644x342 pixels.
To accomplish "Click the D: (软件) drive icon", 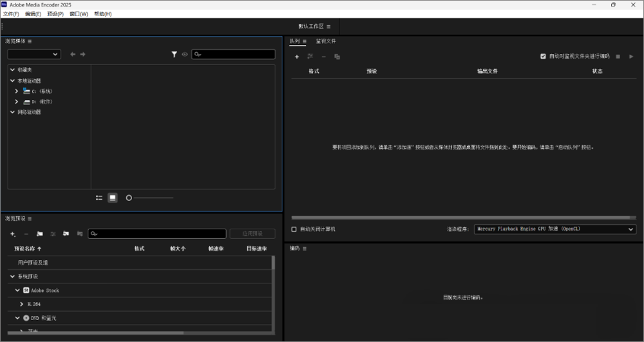I will point(26,102).
